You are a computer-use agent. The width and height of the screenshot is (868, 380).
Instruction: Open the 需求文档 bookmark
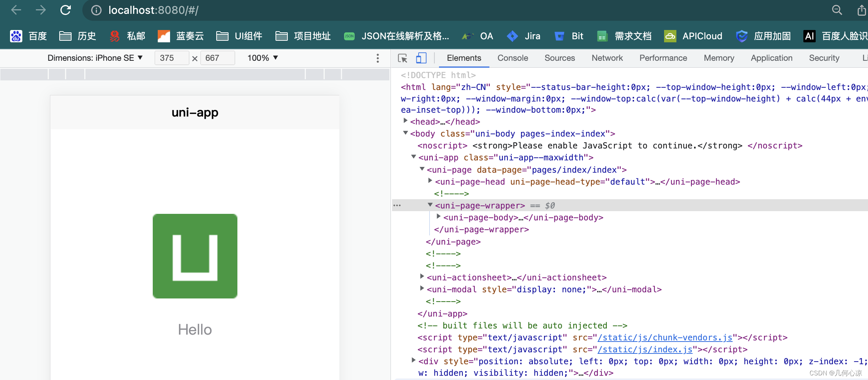click(x=624, y=36)
